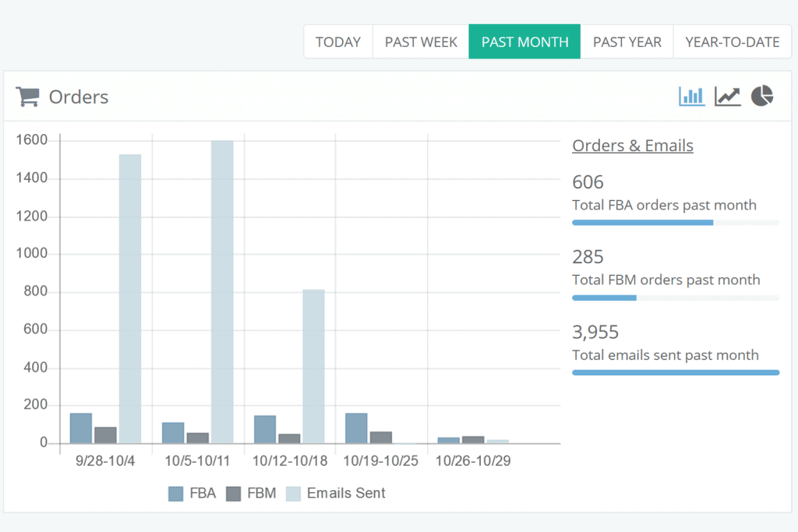Click the Total emails sent progress bar

pyautogui.click(x=675, y=372)
